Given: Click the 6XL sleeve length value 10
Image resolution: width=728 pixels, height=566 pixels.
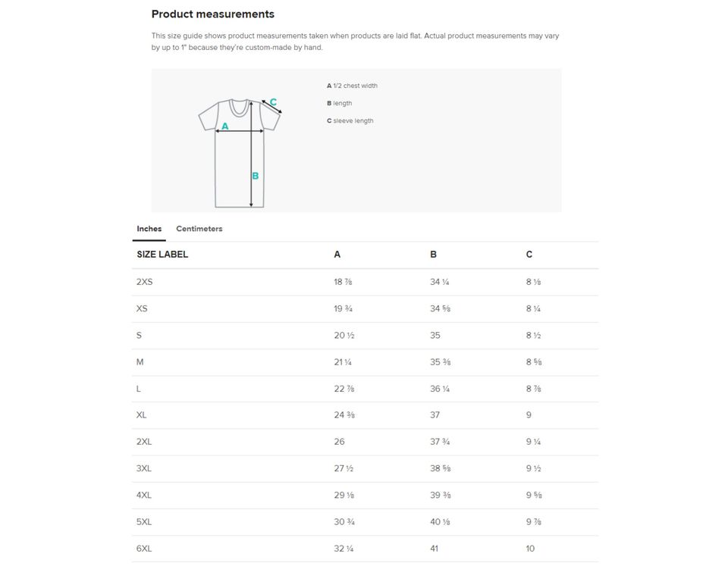Looking at the screenshot, I should coord(530,549).
